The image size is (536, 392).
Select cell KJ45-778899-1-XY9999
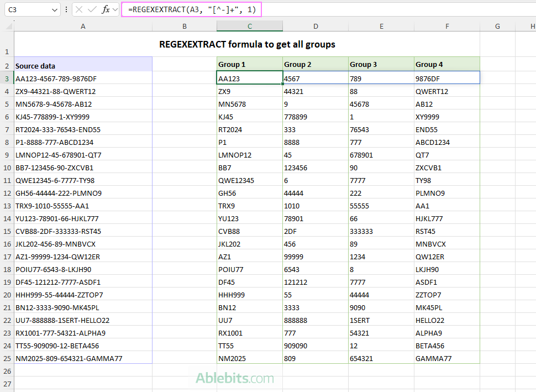click(x=83, y=117)
